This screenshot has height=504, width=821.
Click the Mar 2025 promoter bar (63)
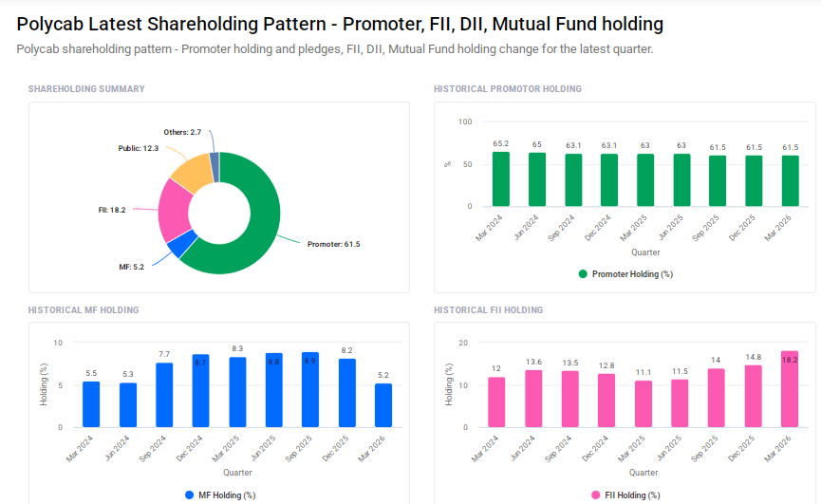645,180
